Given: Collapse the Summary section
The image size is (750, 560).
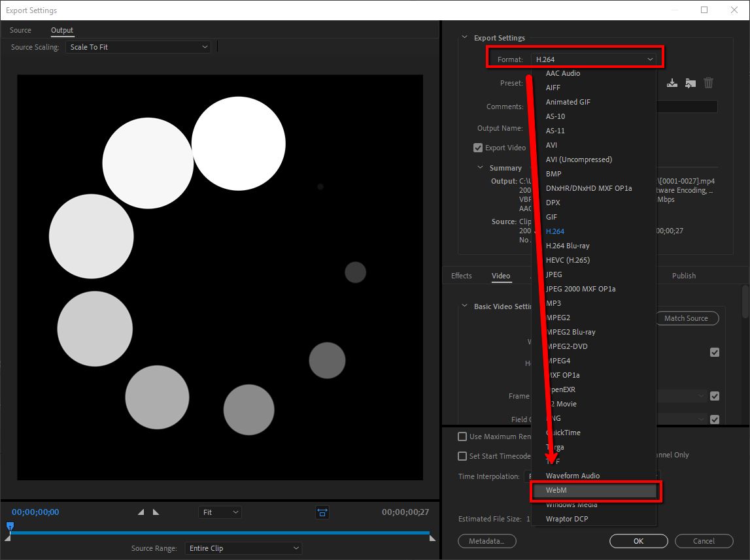Looking at the screenshot, I should 480,167.
